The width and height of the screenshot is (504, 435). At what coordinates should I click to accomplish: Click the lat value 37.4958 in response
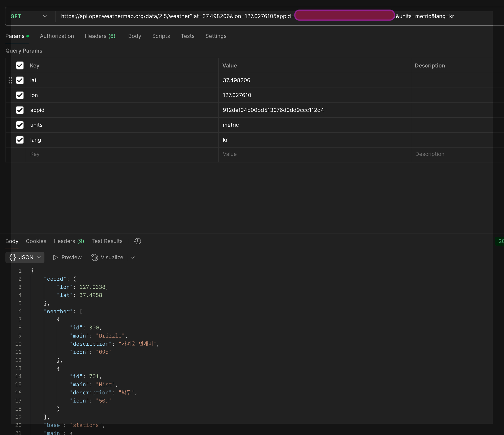coord(91,295)
